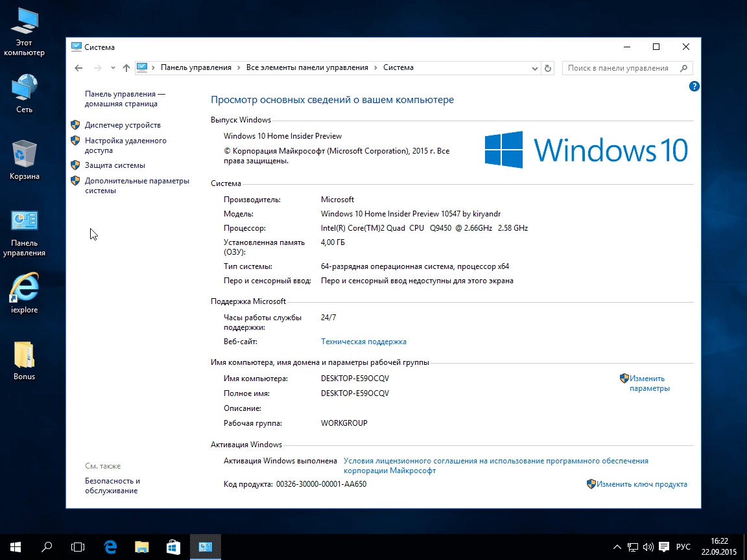The width and height of the screenshot is (747, 560).
Task: Click the Microsoft manufacturer value
Action: point(337,200)
